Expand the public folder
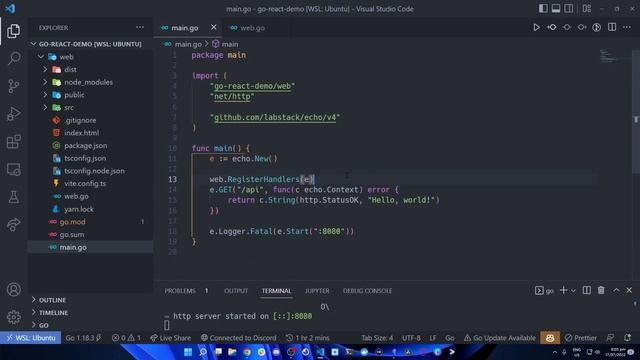The width and height of the screenshot is (640, 360). [x=90, y=95]
